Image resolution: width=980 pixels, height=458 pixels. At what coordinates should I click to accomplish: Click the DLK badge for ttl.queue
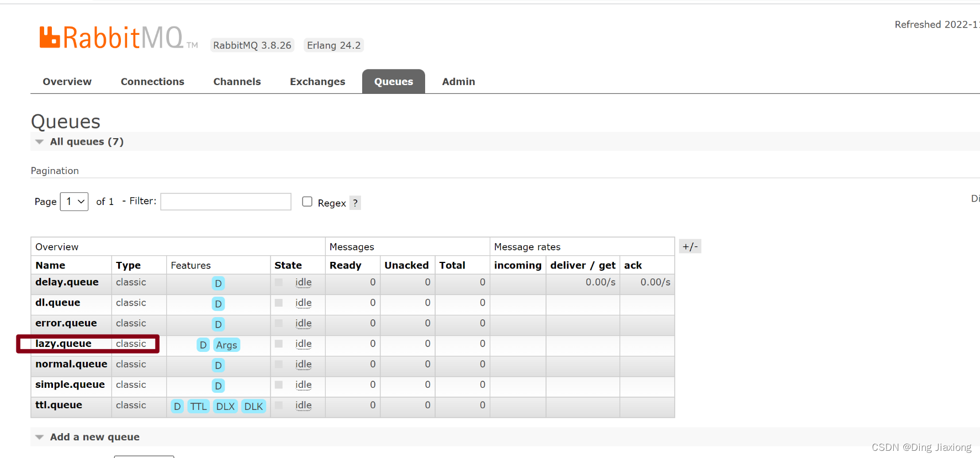253,406
